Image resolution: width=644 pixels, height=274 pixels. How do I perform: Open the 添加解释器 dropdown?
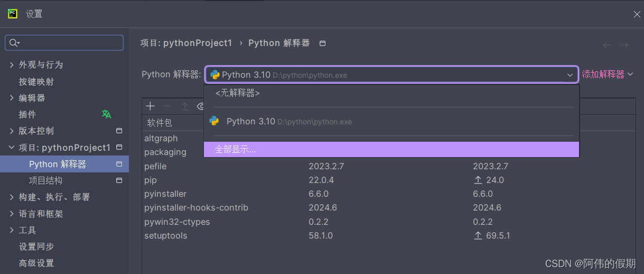(607, 75)
